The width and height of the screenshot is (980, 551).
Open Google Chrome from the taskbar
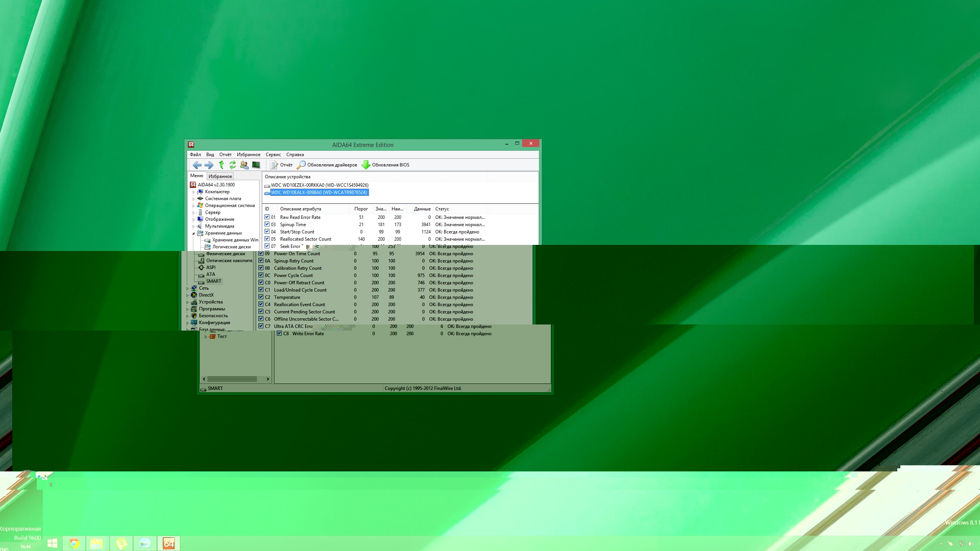coord(74,543)
